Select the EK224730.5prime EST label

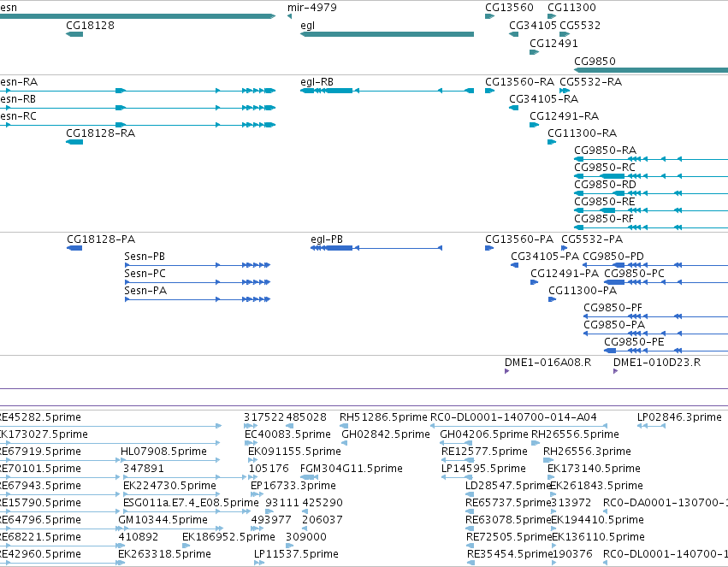click(170, 486)
